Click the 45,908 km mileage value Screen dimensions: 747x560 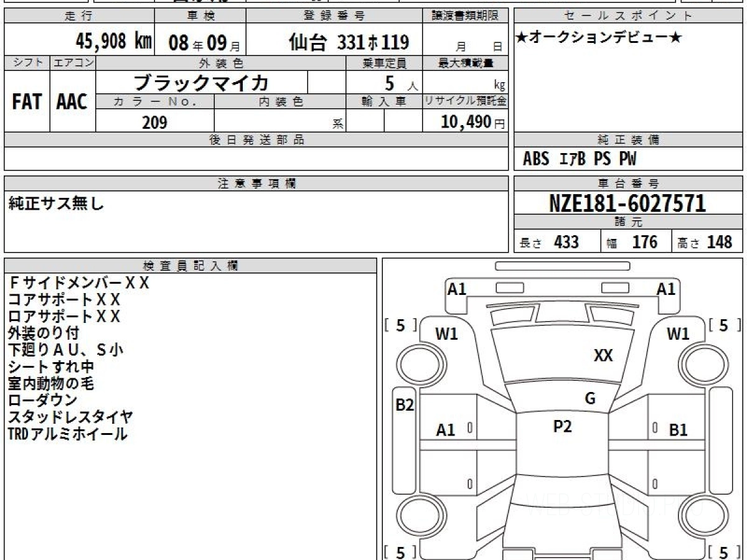tap(114, 42)
